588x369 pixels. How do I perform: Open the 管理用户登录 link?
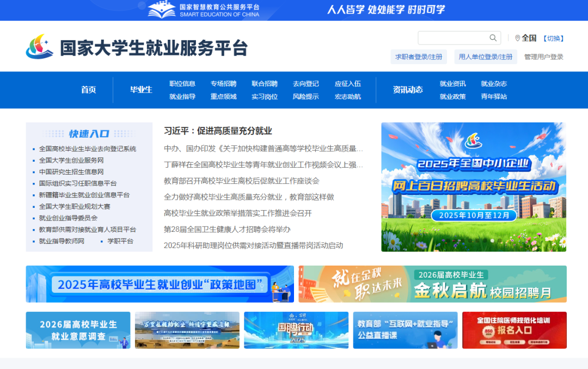tap(543, 57)
